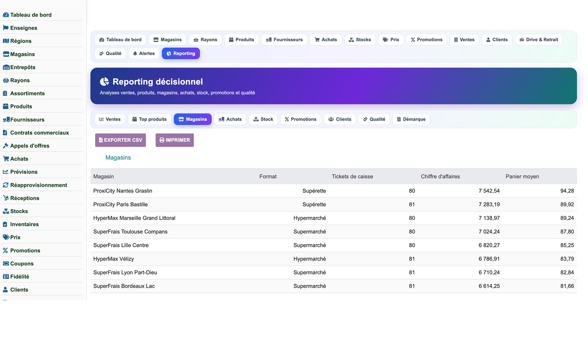This screenshot has height=364, width=588.
Task: Open the top Promotions navigation tab
Action: click(x=426, y=40)
